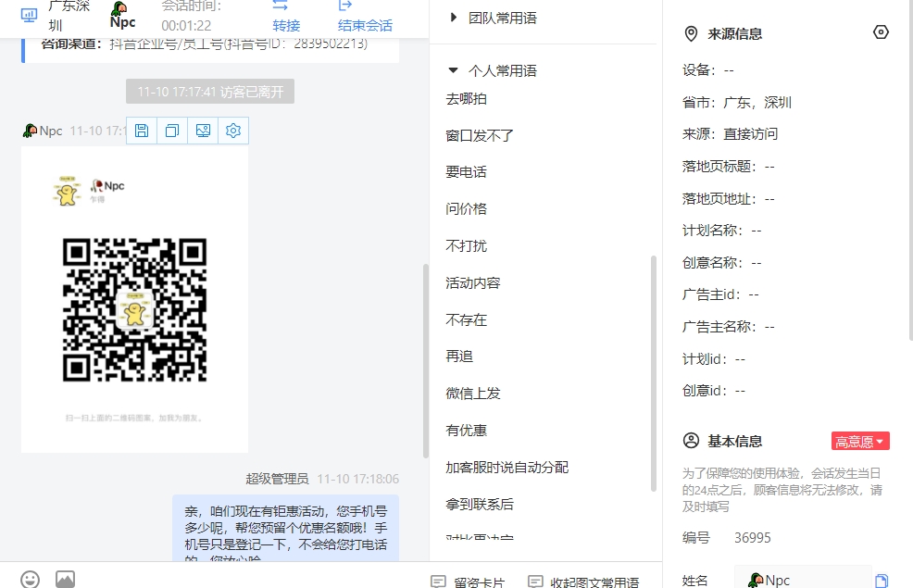
Task: Click the 访客已离开 system notice
Action: click(210, 92)
